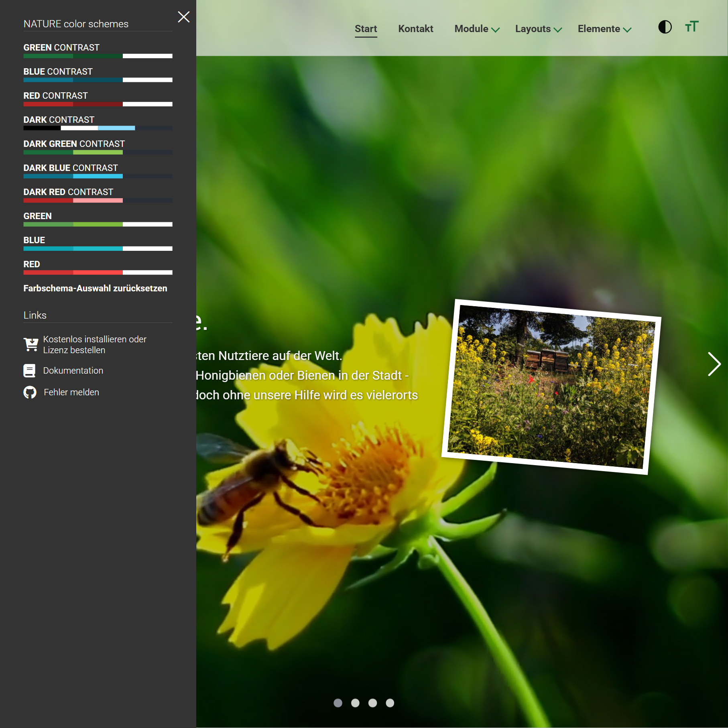Image resolution: width=728 pixels, height=728 pixels.
Task: Expand the Elemente menu chevron
Action: click(x=627, y=30)
